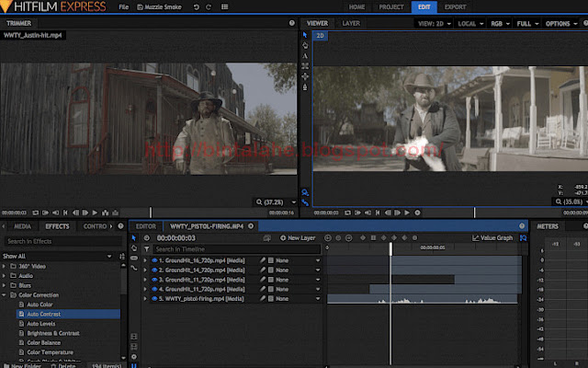
Task: Click Trimmer loop playback icon
Action: click(x=35, y=213)
